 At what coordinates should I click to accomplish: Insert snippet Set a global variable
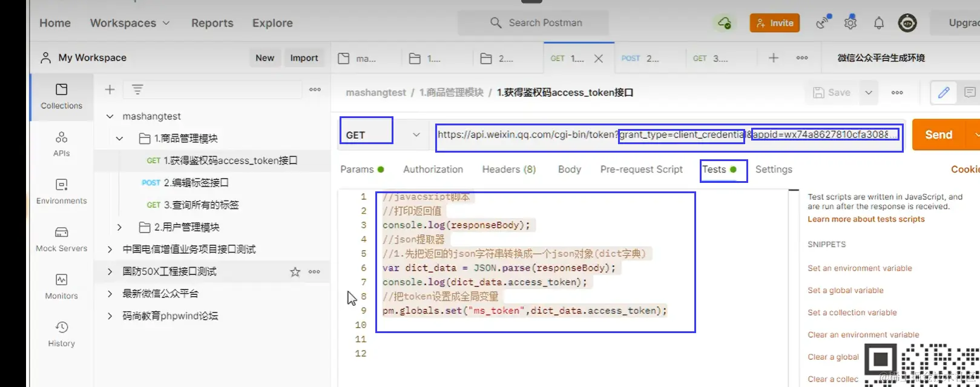pyautogui.click(x=846, y=291)
